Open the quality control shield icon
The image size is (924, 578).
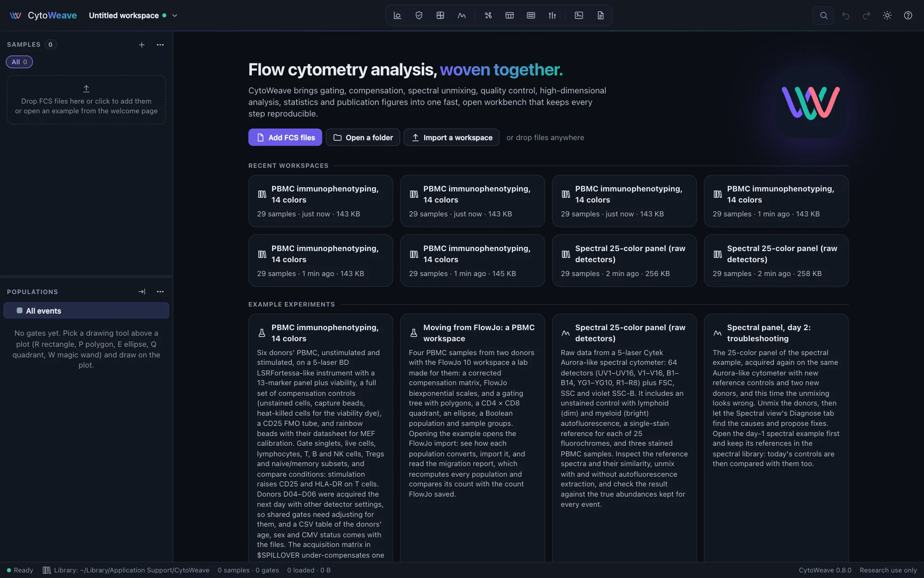(419, 15)
